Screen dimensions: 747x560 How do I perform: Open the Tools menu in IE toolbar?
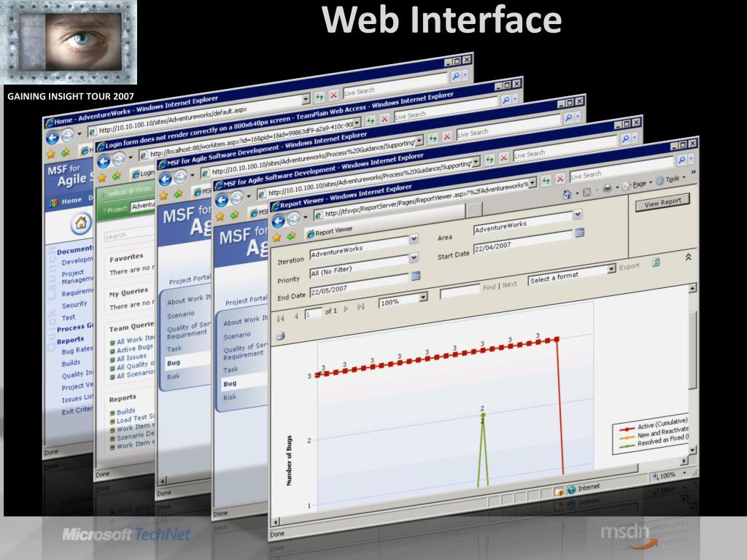(x=671, y=179)
